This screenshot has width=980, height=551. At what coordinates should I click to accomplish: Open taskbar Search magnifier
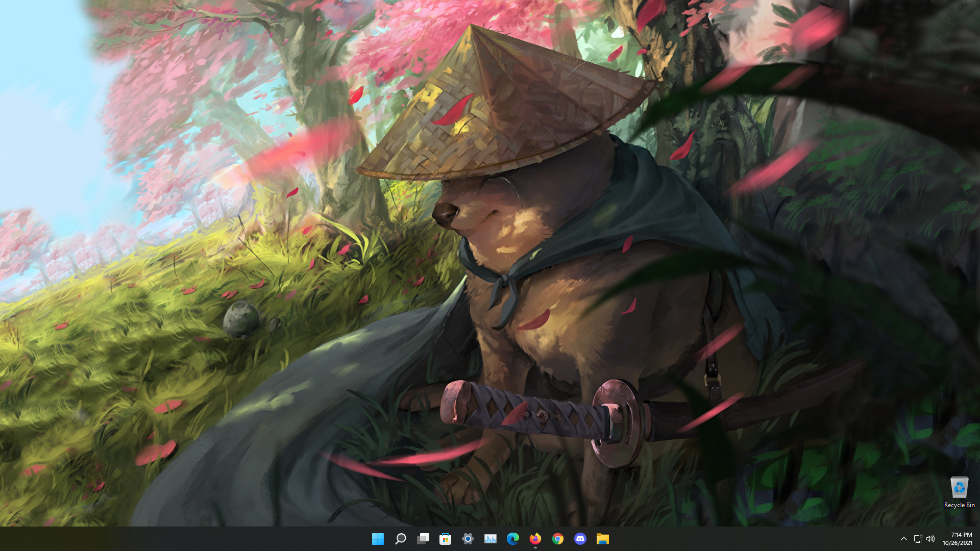click(x=401, y=539)
